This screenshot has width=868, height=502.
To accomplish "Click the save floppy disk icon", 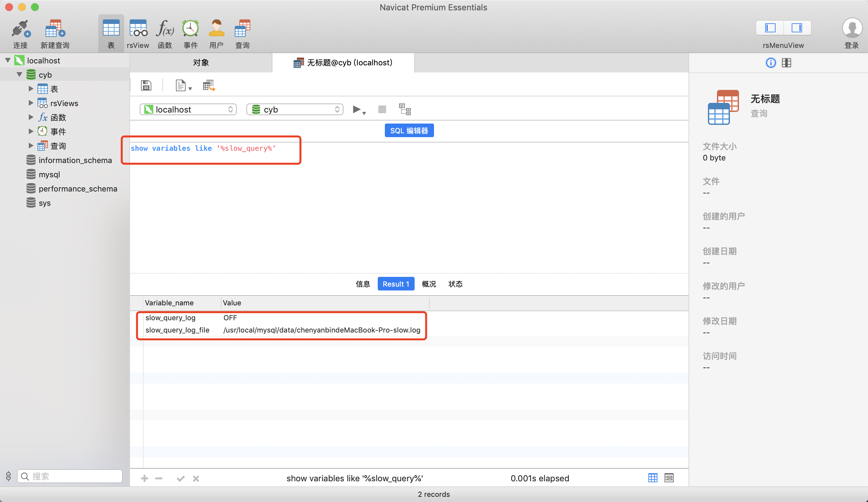I will click(x=146, y=85).
